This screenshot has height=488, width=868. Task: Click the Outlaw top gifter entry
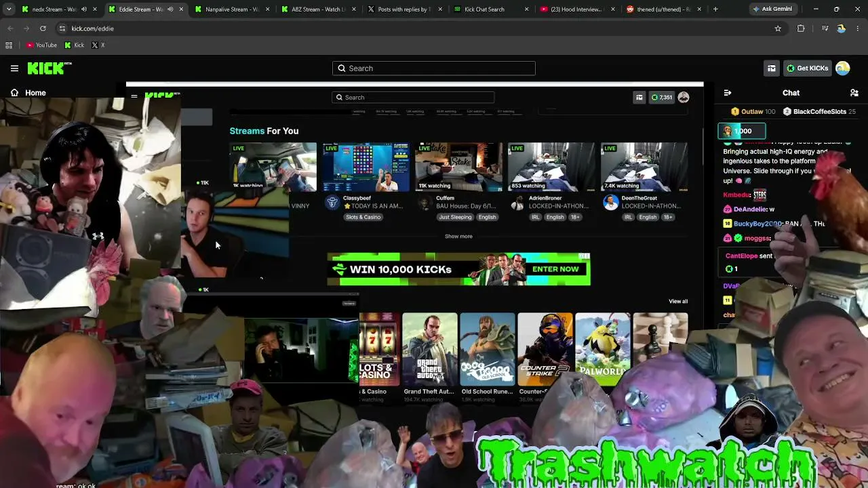pyautogui.click(x=753, y=112)
